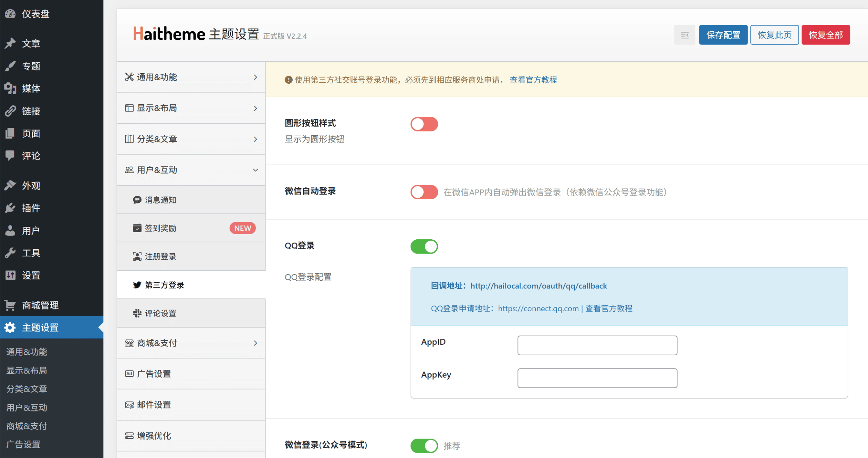Disable the QQ登录 toggle
868x458 pixels.
[424, 246]
